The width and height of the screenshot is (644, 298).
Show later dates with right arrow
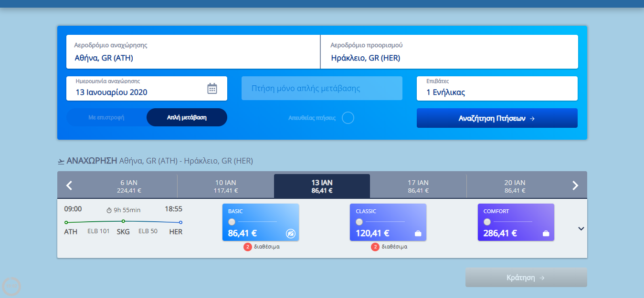575,185
